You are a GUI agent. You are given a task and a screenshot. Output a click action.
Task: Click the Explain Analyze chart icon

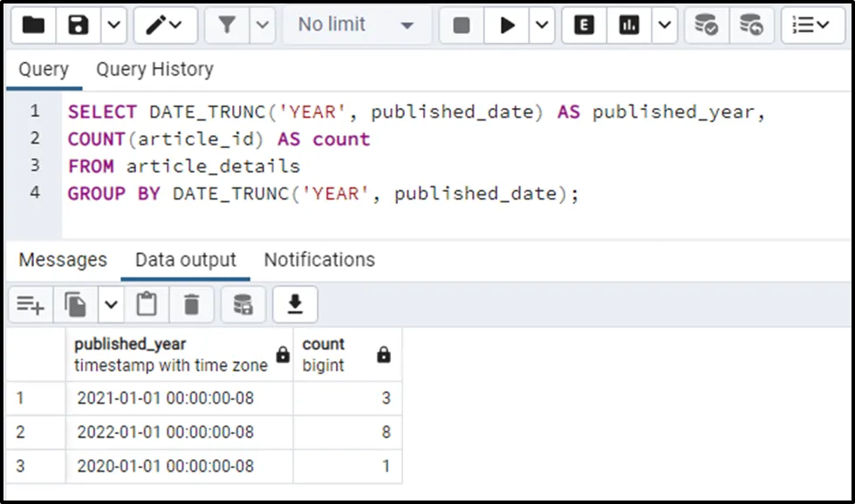pos(629,25)
